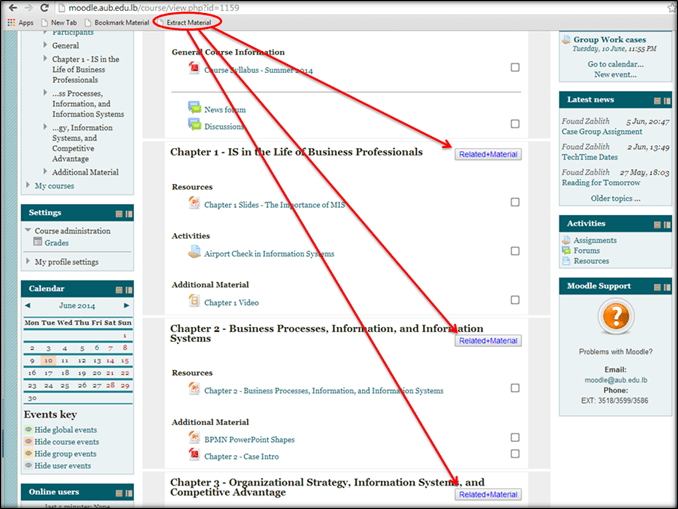Expand the Chapter 1 navigation node
The image size is (678, 509).
(45, 58)
